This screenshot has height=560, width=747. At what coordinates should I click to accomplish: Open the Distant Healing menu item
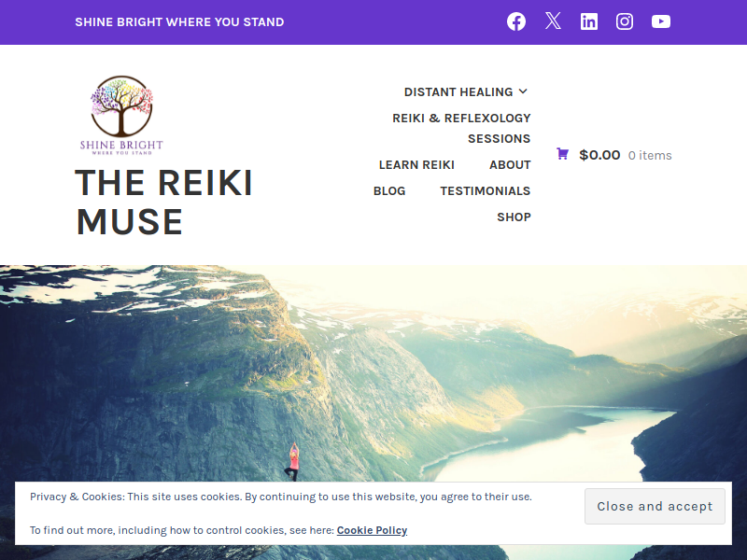(x=458, y=91)
